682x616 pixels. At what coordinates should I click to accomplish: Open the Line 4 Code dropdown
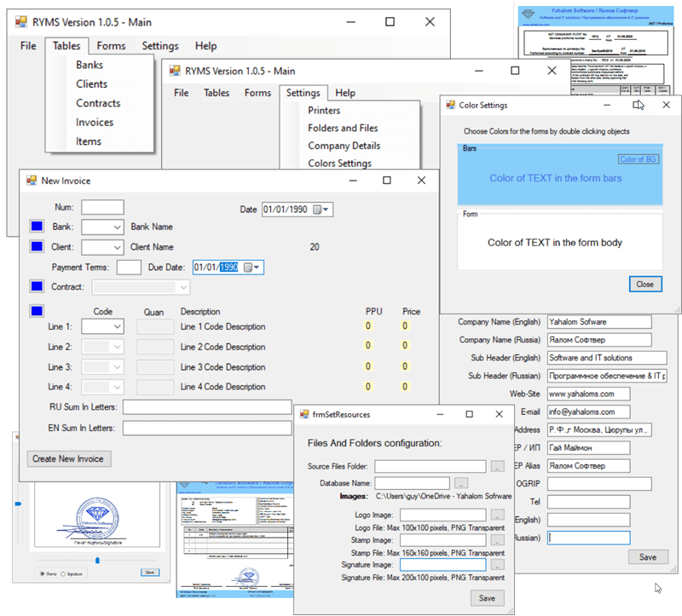coord(117,387)
